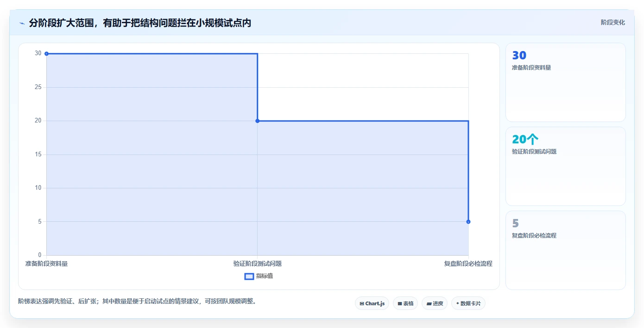
Task: Click the 验证阶段测试问题 caption in the card
Action: (x=534, y=151)
